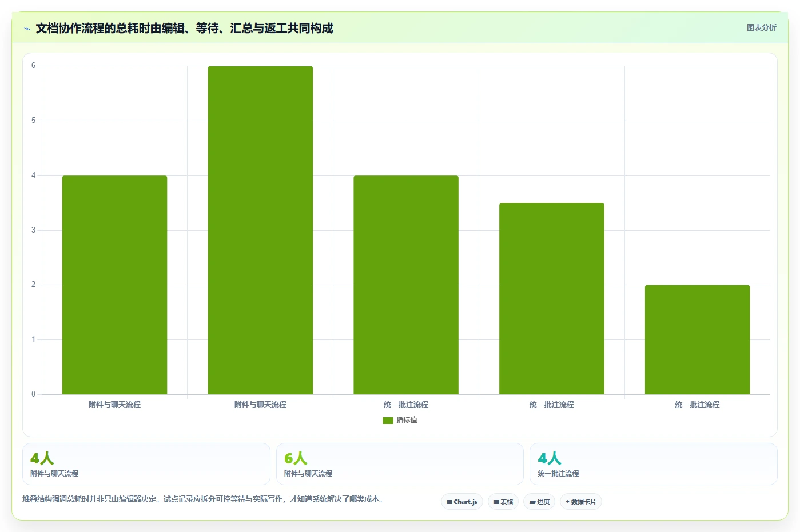Screen dimensions: 800x532
Task: Click the blue lightning icon beside the title
Action: (27, 29)
